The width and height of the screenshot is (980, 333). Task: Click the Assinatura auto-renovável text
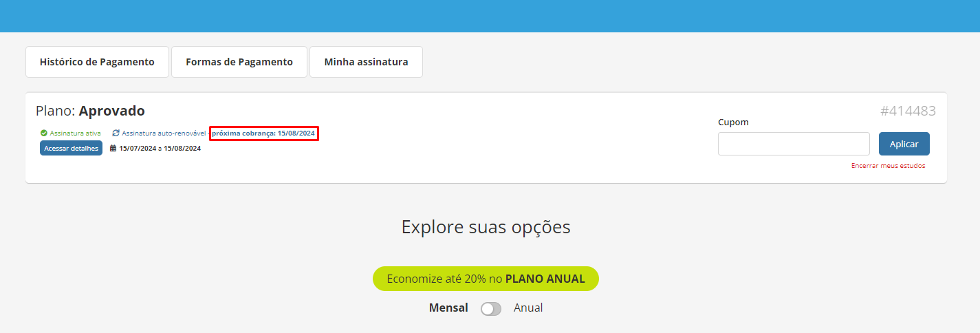(164, 133)
